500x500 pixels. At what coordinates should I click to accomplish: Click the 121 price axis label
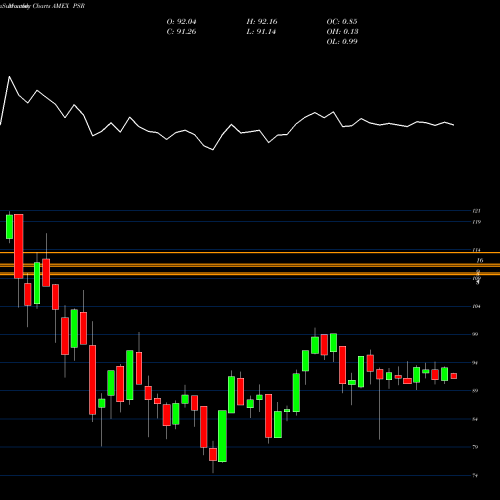(x=476, y=211)
